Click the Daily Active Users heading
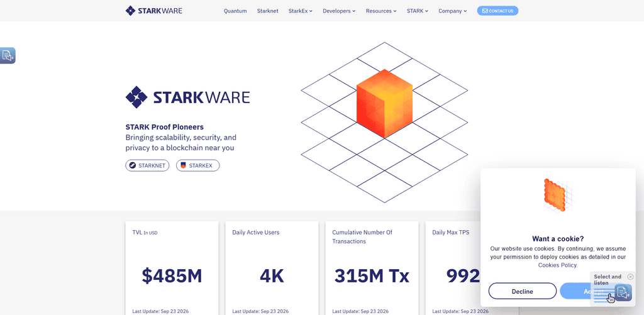This screenshot has width=644, height=315. [x=256, y=233]
